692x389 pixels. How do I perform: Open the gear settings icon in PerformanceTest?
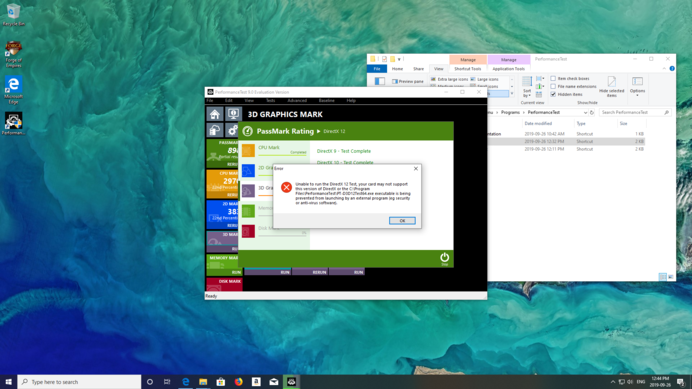[x=232, y=130]
